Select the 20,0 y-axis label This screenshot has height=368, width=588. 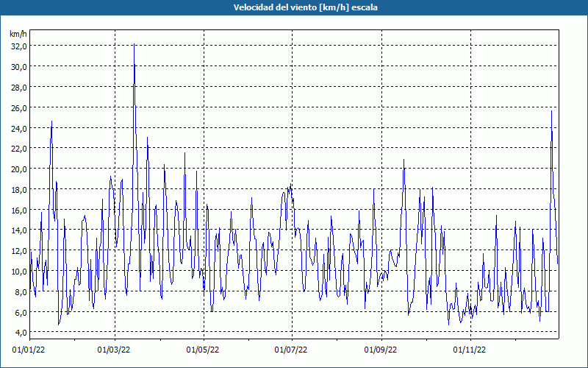19,169
